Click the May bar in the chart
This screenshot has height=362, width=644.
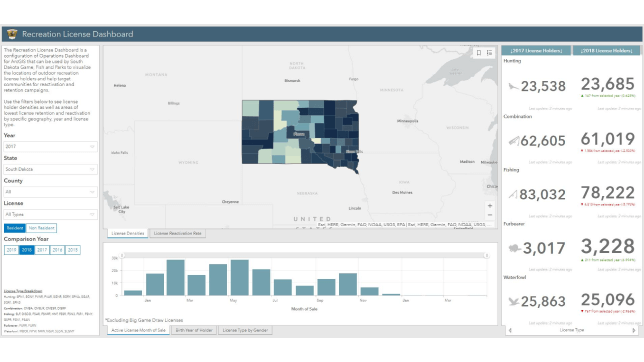239,277
